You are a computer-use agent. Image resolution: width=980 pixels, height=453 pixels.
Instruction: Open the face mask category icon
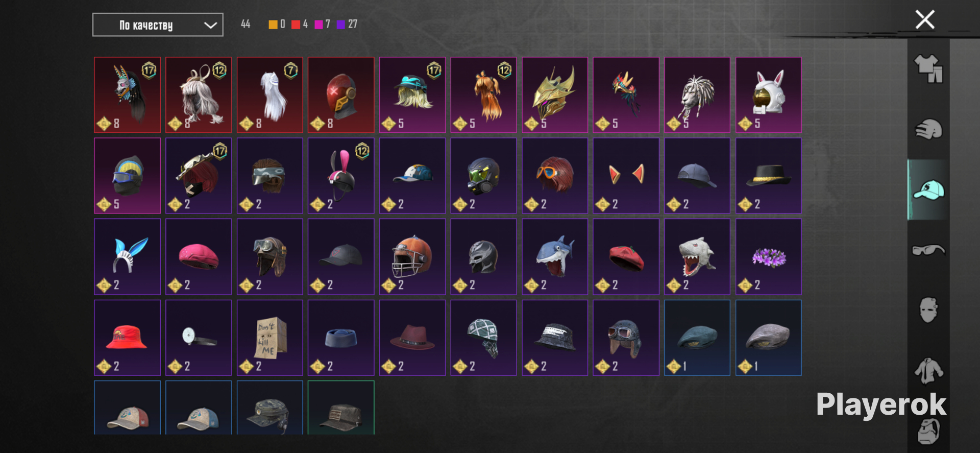(x=928, y=310)
